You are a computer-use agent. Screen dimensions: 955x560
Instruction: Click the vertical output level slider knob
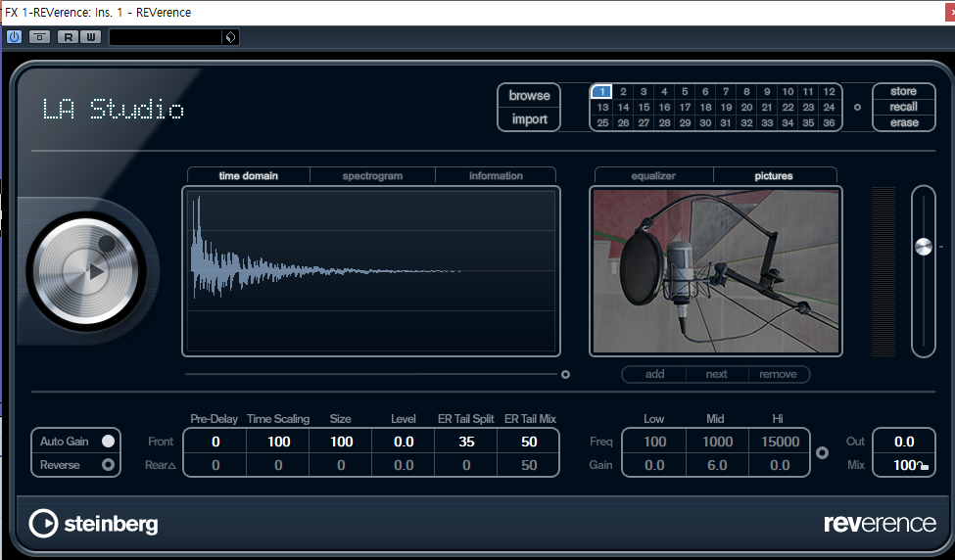click(924, 247)
